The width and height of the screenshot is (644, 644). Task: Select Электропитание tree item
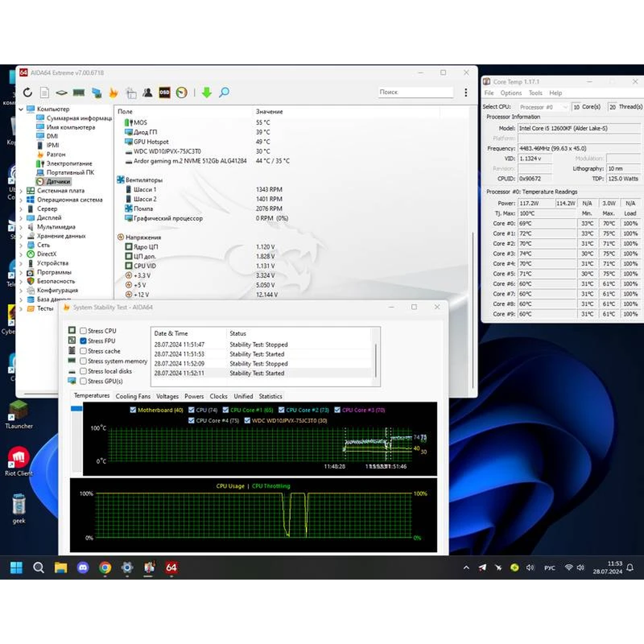point(69,163)
